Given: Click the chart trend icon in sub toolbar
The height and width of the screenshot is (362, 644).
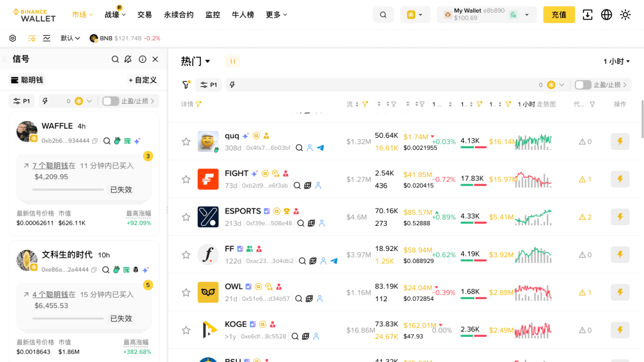Looking at the screenshot, I should (x=47, y=38).
